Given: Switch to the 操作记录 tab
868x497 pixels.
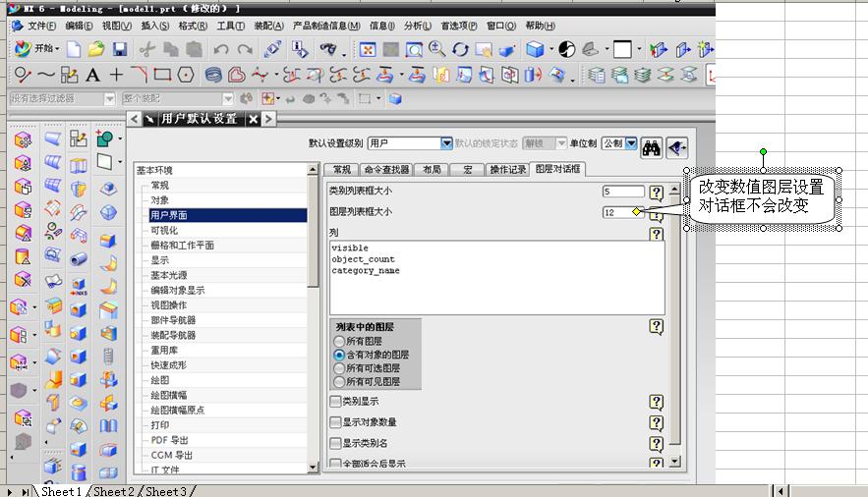Looking at the screenshot, I should click(x=507, y=169).
